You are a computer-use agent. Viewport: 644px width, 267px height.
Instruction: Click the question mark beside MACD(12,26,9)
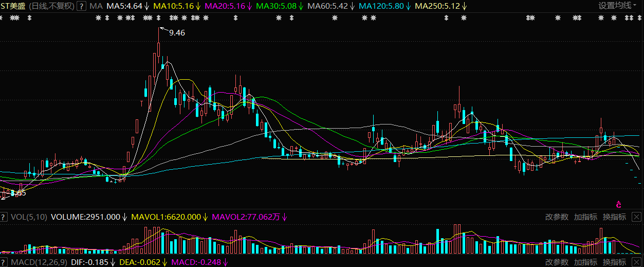click(x=4, y=262)
